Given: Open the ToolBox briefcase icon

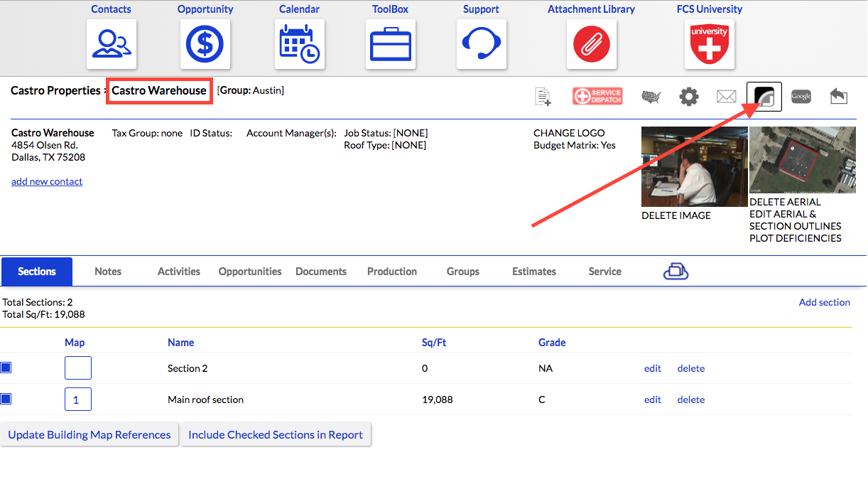Looking at the screenshot, I should click(x=391, y=44).
